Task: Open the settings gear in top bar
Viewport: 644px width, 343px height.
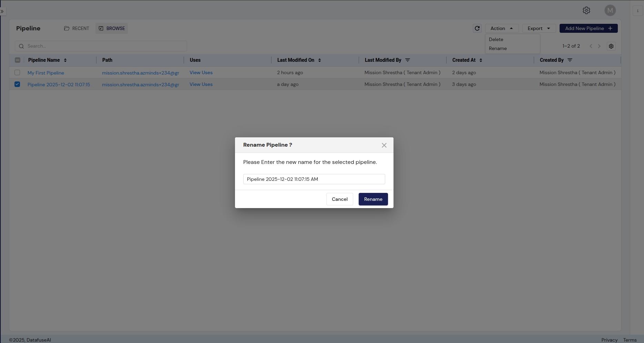Action: (586, 10)
